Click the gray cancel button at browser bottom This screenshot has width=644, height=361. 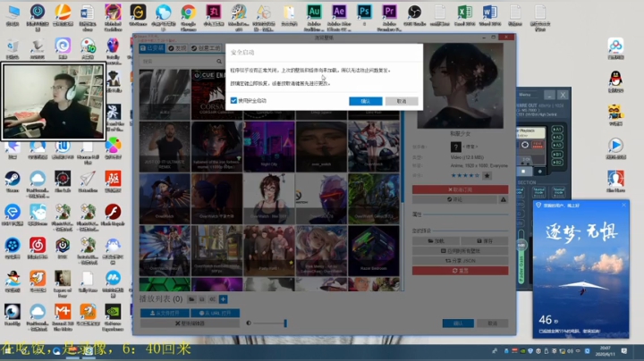coord(492,323)
